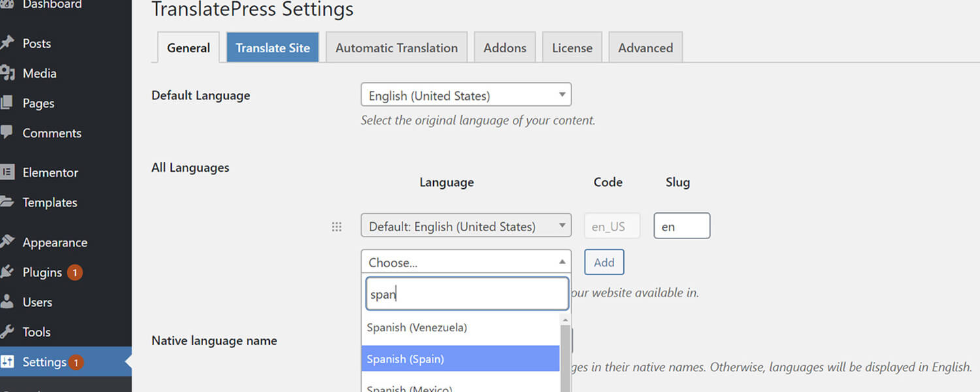Image resolution: width=980 pixels, height=392 pixels.
Task: Select Spanish (Spain) option
Action: (x=461, y=359)
